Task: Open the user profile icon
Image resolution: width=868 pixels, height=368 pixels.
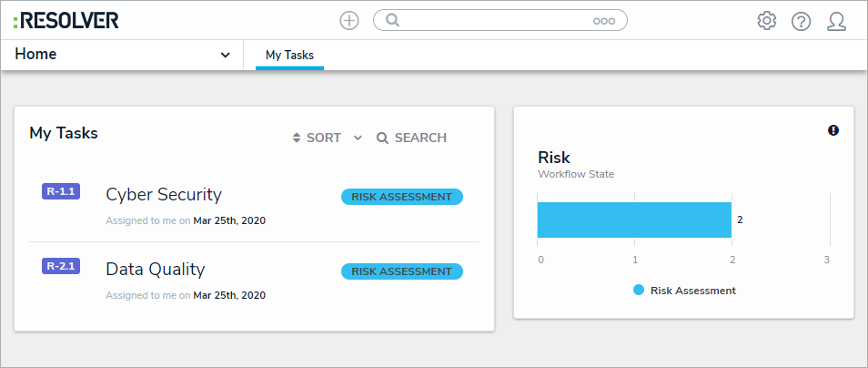Action: (836, 21)
